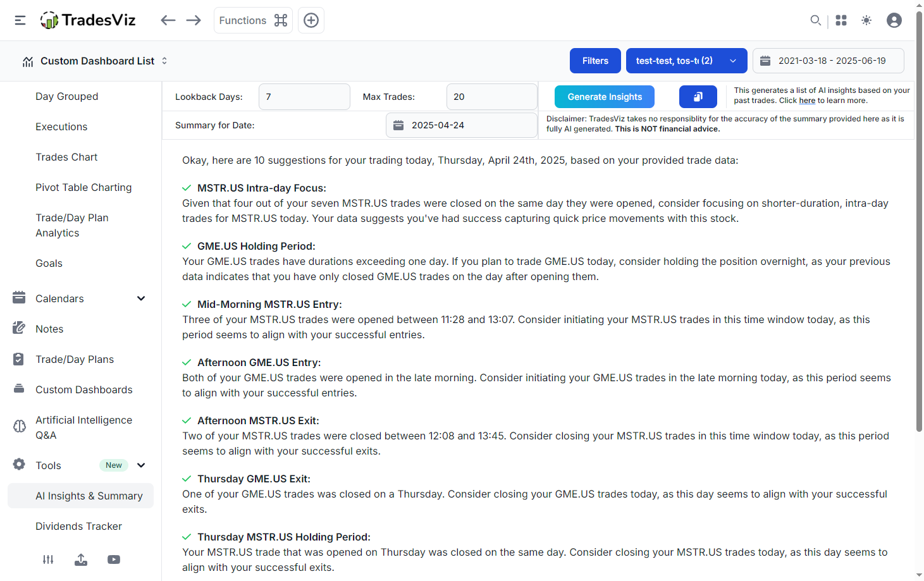Click the 'GME.US Holding Period:' heading
Viewport: 924px width, 581px height.
coord(256,246)
